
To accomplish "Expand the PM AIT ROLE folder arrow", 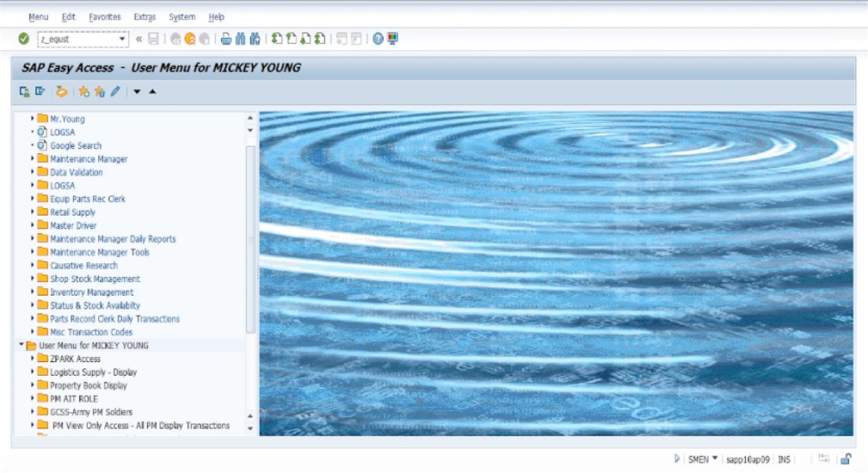I will coord(32,398).
